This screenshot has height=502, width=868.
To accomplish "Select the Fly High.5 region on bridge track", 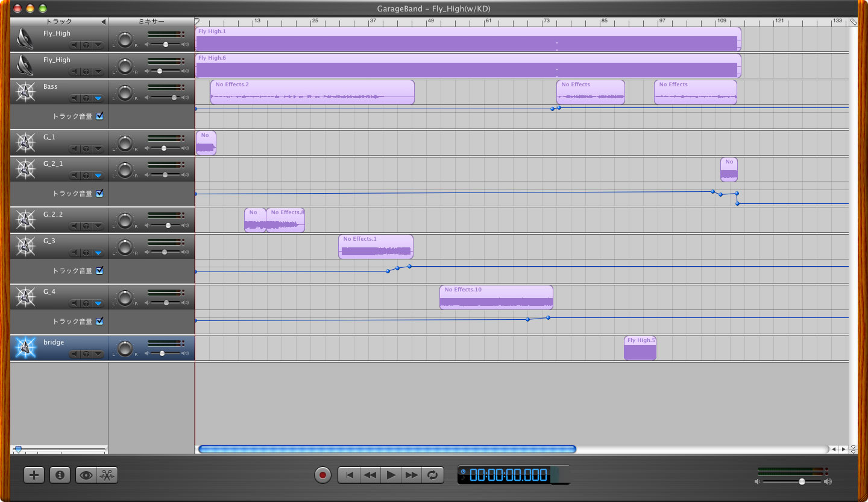I will (640, 349).
